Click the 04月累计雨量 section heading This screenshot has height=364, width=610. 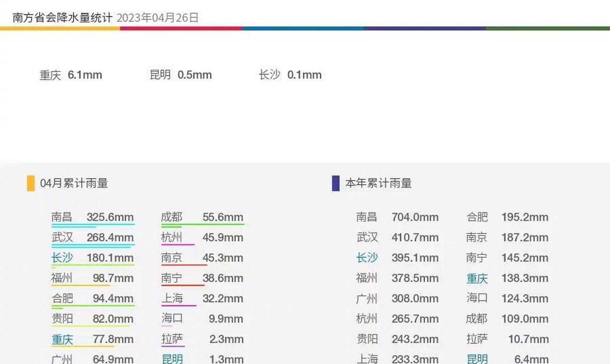click(x=74, y=183)
